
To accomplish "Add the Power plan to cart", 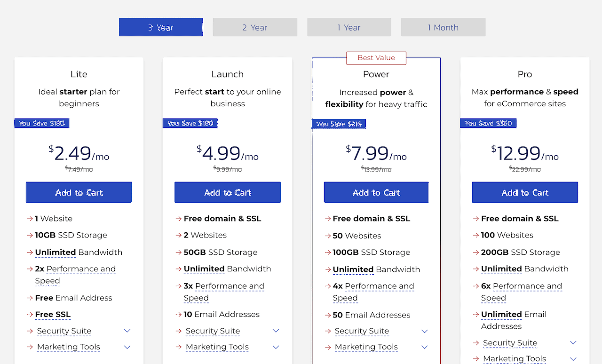I will pos(376,192).
